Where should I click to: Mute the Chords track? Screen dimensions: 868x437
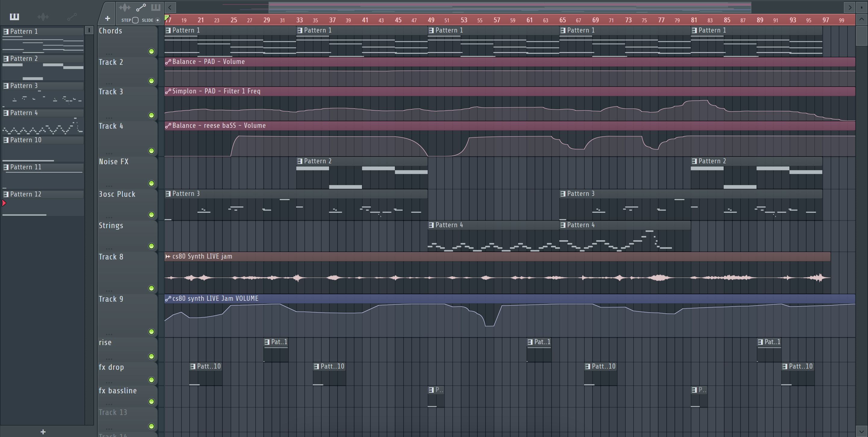click(x=152, y=51)
